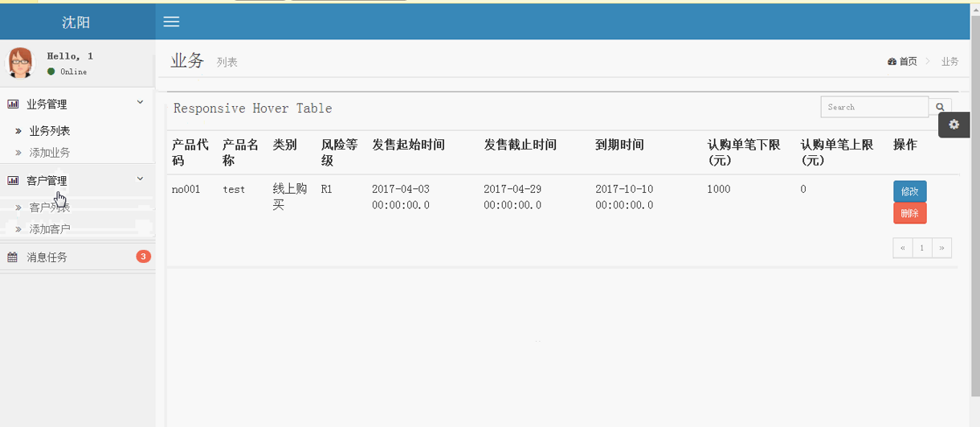Viewport: 980px width, 427px height.
Task: Click the Responsive Hover Table title
Action: point(253,109)
